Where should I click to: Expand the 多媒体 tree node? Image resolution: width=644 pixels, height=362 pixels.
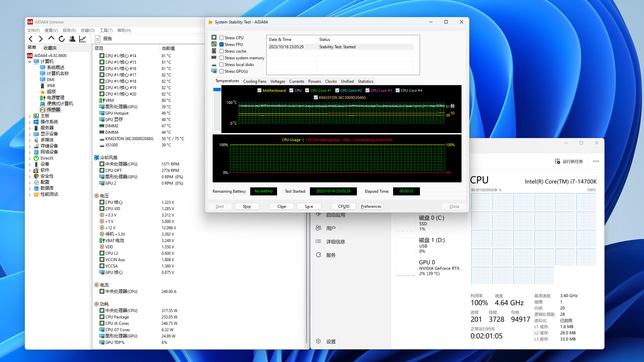pyautogui.click(x=30, y=140)
